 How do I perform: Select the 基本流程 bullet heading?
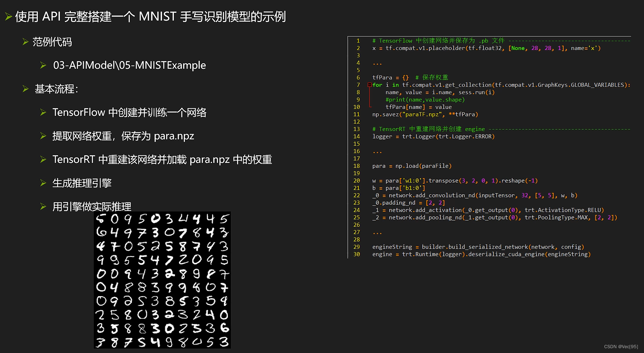(56, 89)
